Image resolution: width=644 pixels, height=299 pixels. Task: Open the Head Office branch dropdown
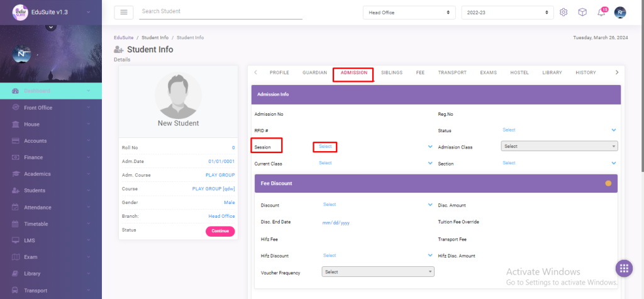(x=409, y=13)
